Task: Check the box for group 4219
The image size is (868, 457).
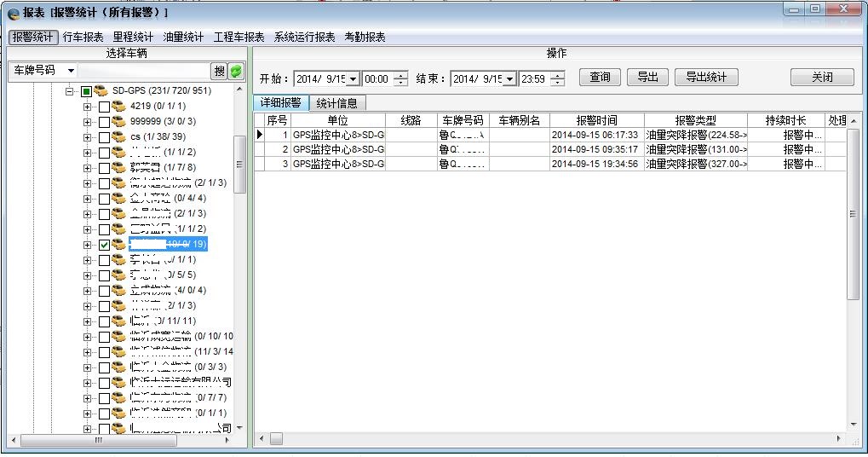Action: (104, 107)
